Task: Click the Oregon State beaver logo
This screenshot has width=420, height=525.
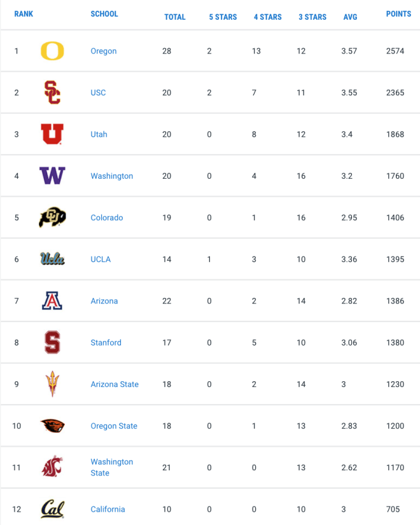Action: point(52,426)
